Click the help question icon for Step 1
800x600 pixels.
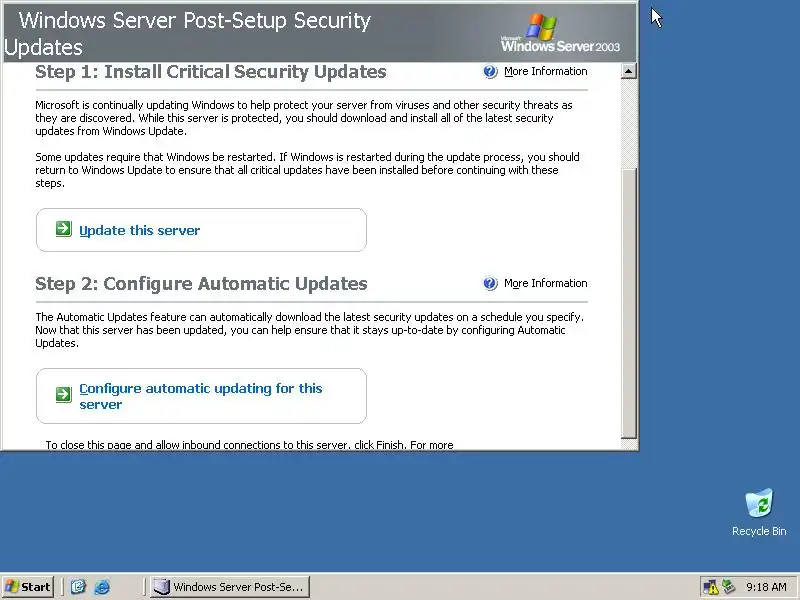[x=490, y=72]
